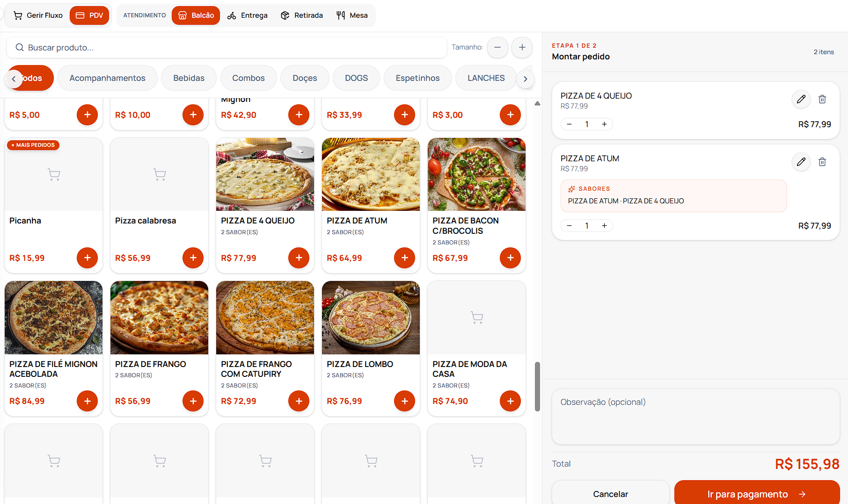Show previous categories with left chevron
The height and width of the screenshot is (504, 848).
click(14, 79)
